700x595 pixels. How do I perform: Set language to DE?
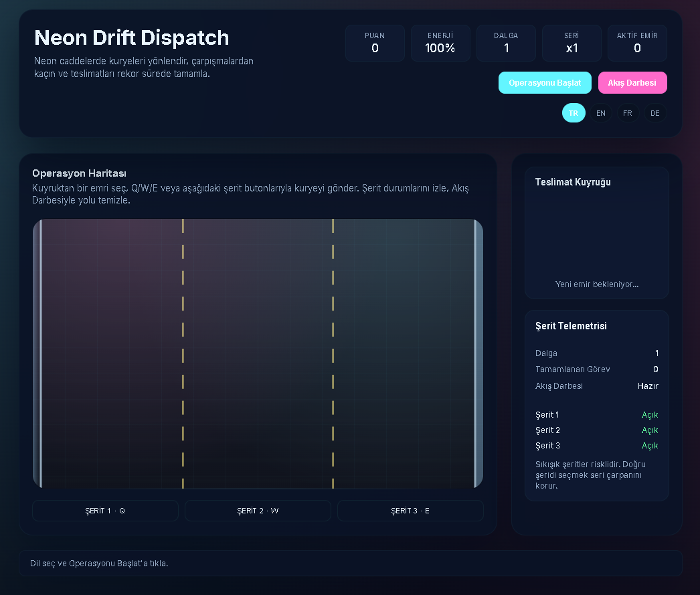[x=654, y=113]
